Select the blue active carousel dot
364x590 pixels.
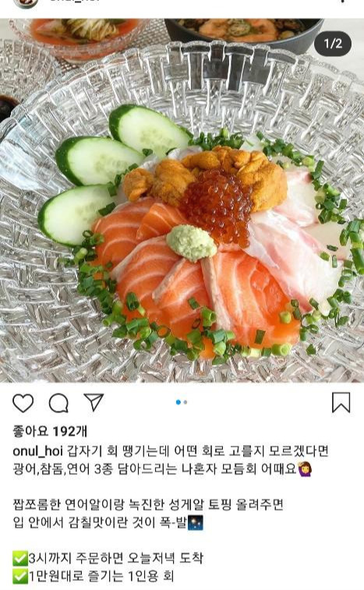[x=178, y=402]
